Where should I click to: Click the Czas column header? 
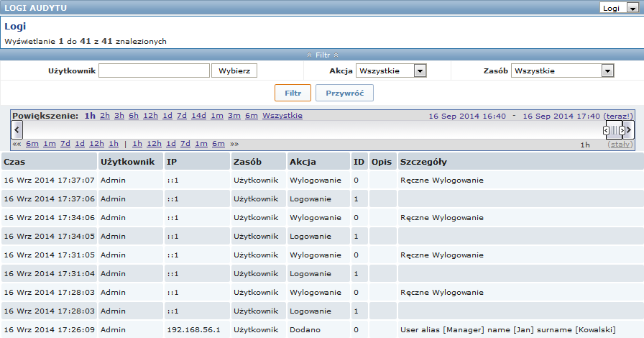tap(49, 162)
